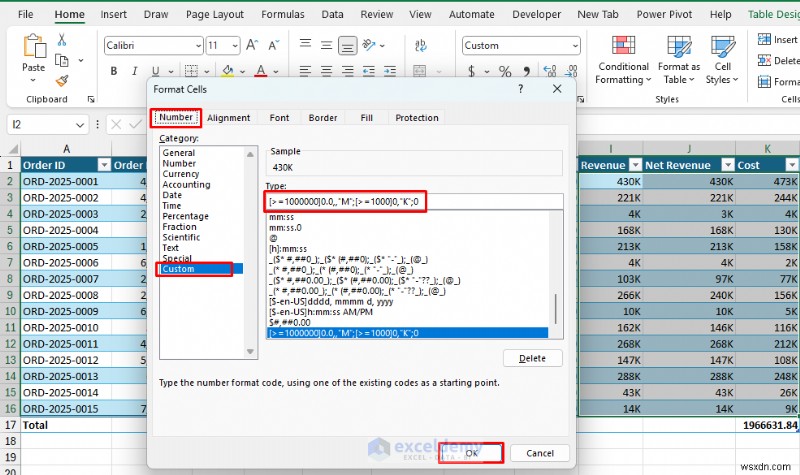This screenshot has width=800, height=475.
Task: Click the Top Align icon
Action: point(305,43)
